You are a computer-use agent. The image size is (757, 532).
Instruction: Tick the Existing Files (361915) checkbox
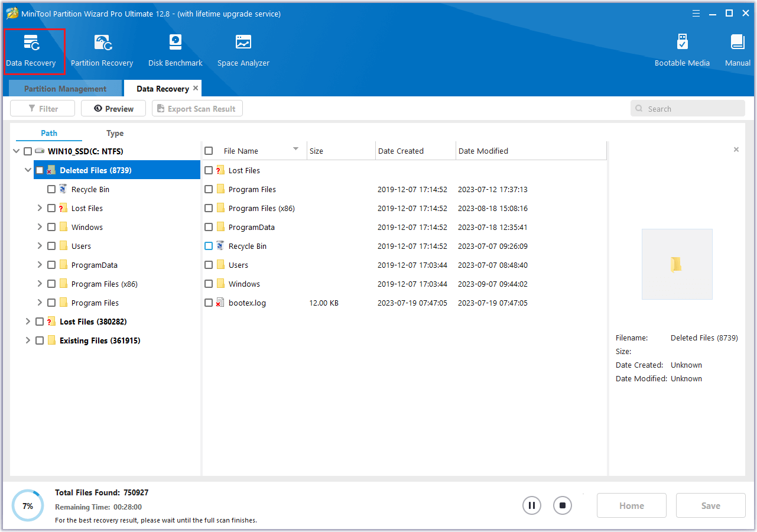tap(40, 340)
